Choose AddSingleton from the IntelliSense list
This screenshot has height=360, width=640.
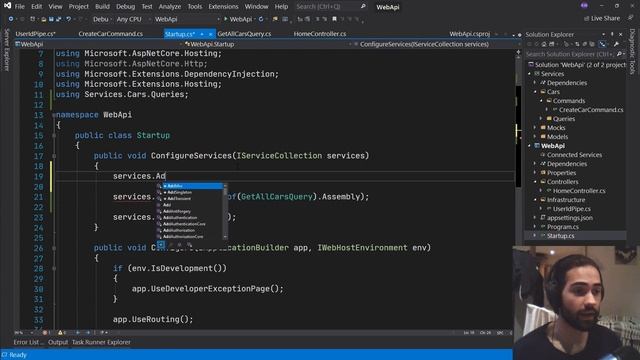tap(190, 192)
